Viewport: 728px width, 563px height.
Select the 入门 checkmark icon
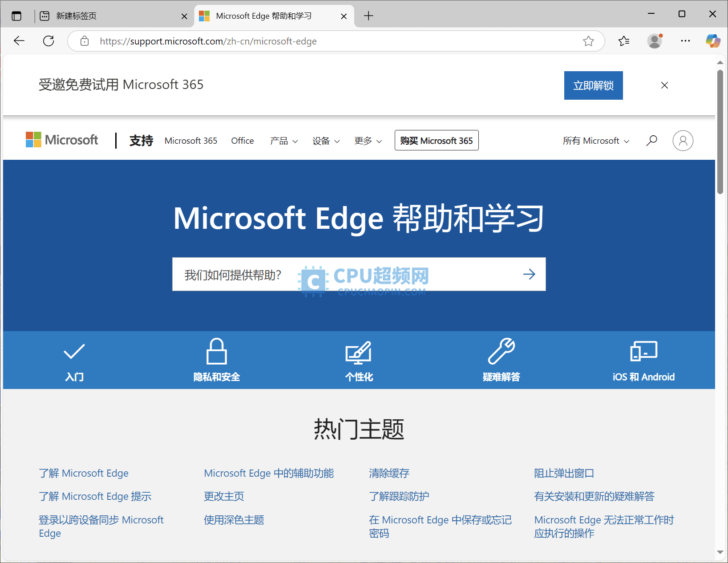(74, 352)
